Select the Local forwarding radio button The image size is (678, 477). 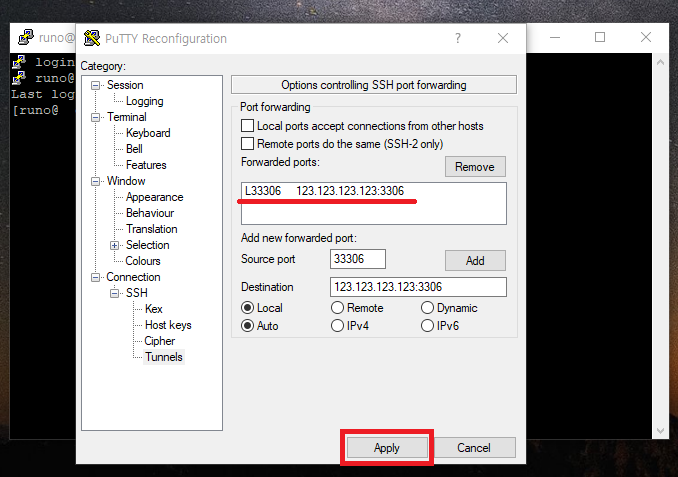pyautogui.click(x=247, y=308)
